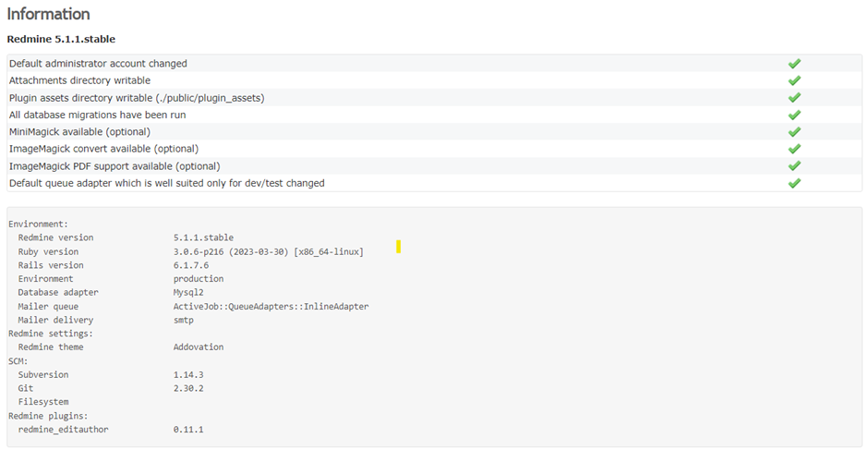Click the 'Redmine plugins:' section label
The height and width of the screenshot is (450, 868).
click(48, 416)
